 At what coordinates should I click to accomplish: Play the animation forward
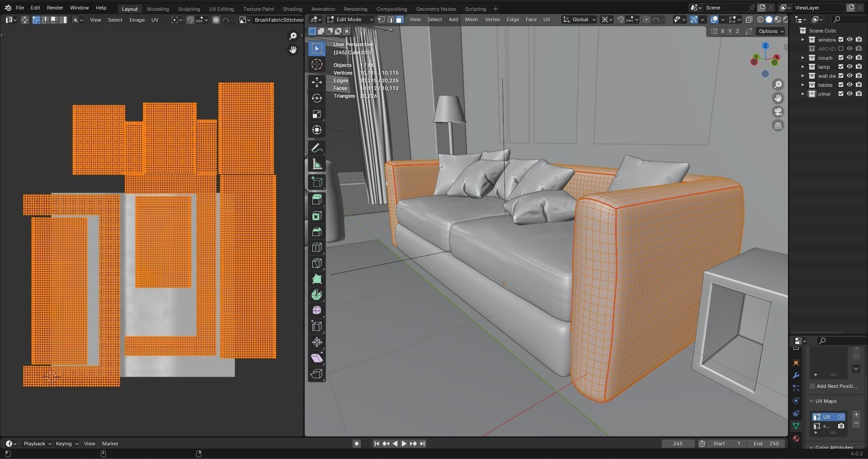(404, 444)
